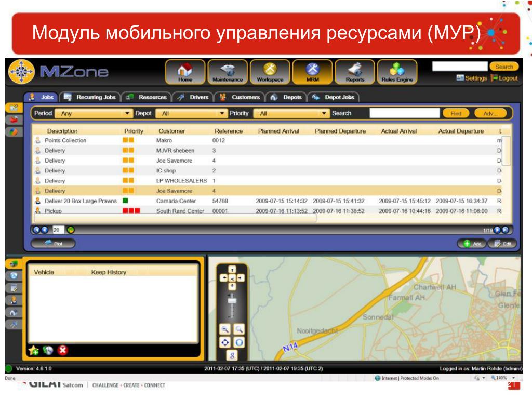532x399 pixels.
Task: Go to next page of jobs list
Action: 497,230
